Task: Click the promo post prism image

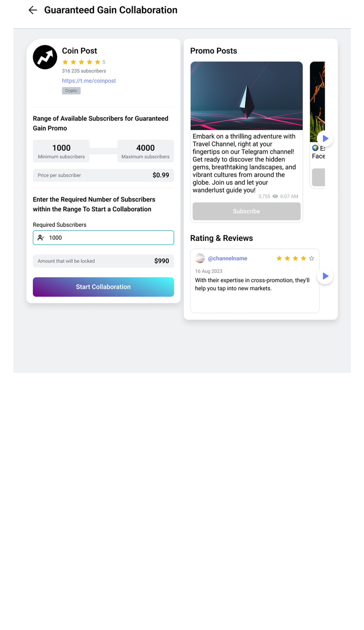Action: (246, 96)
